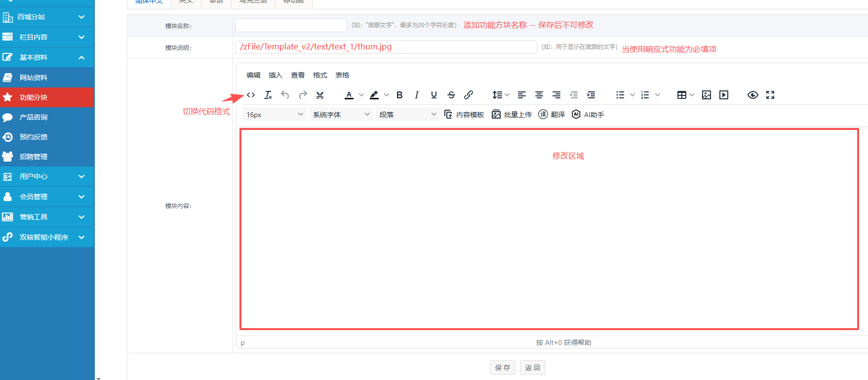
Task: Toggle the preview eye icon
Action: [753, 95]
